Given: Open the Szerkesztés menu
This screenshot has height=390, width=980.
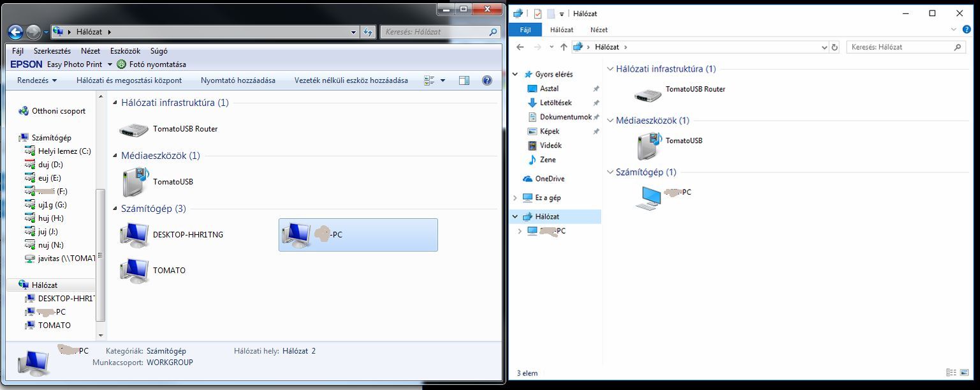Looking at the screenshot, I should pyautogui.click(x=52, y=51).
